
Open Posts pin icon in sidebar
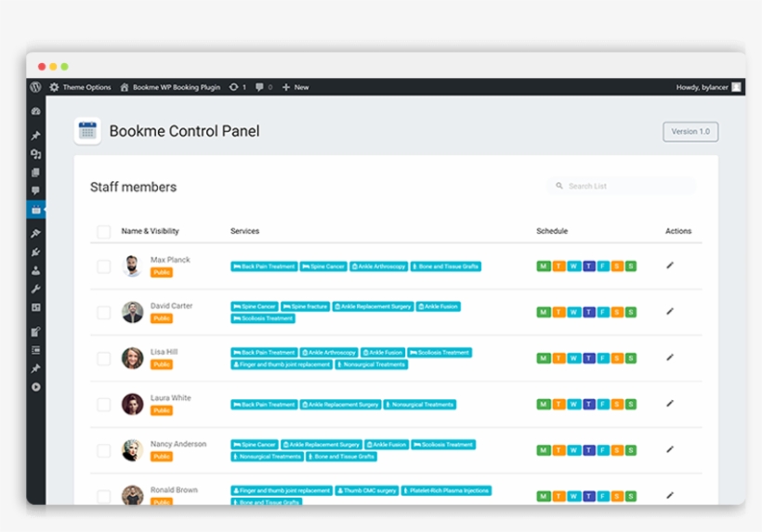coord(36,136)
